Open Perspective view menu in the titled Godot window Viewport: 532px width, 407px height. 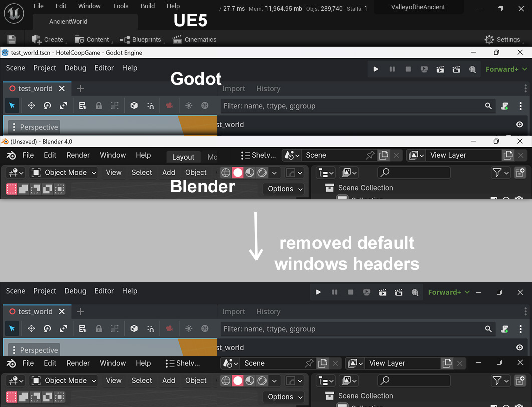pos(34,127)
